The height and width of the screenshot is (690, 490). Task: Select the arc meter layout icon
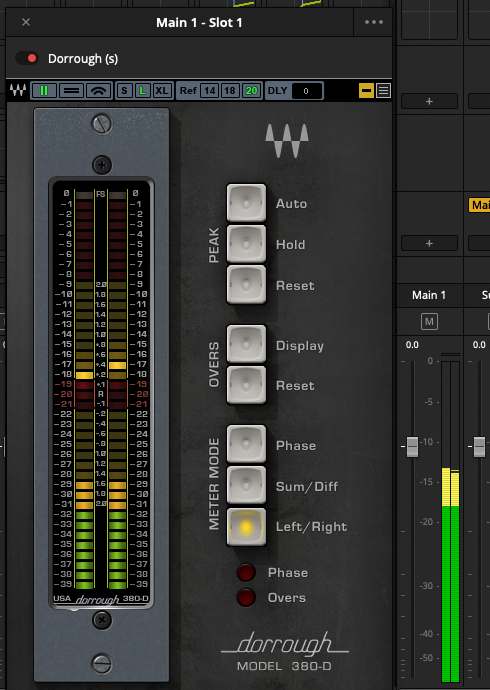pyautogui.click(x=99, y=91)
